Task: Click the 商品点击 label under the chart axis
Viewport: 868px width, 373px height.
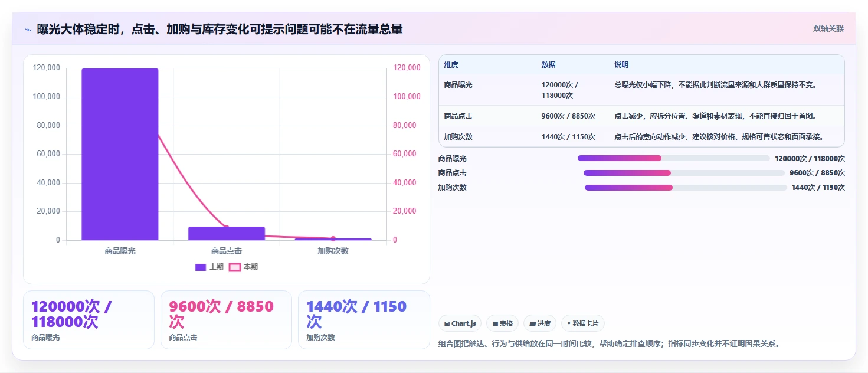Action: click(x=227, y=251)
